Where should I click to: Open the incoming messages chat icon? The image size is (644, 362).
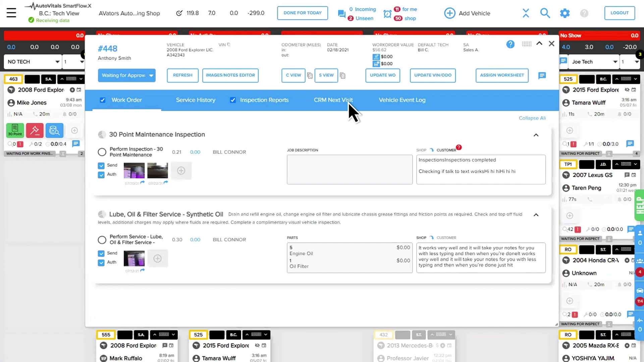pyautogui.click(x=342, y=14)
